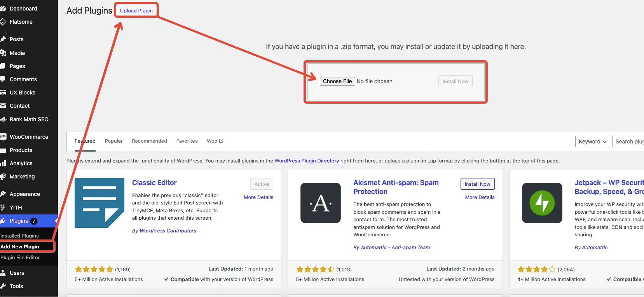644x297 pixels.
Task: Click the UX Blocks grid icon
Action: 3,93
